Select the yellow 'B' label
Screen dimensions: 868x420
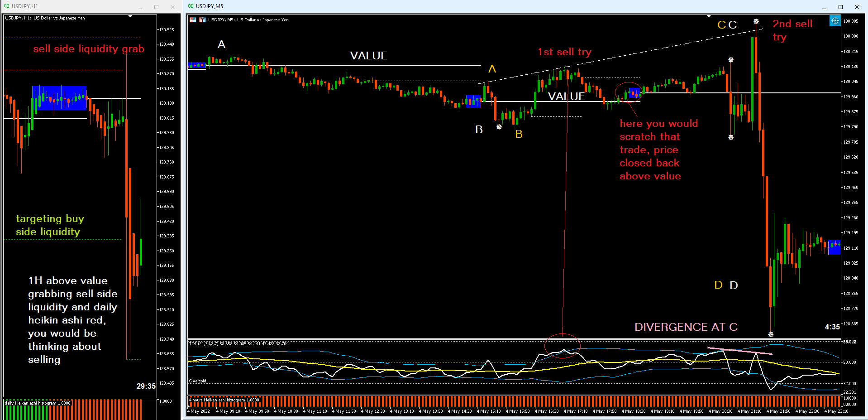click(x=519, y=134)
